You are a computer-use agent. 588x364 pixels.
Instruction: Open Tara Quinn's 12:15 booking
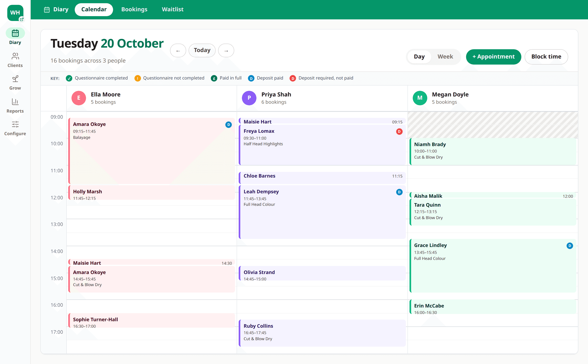tap(493, 212)
